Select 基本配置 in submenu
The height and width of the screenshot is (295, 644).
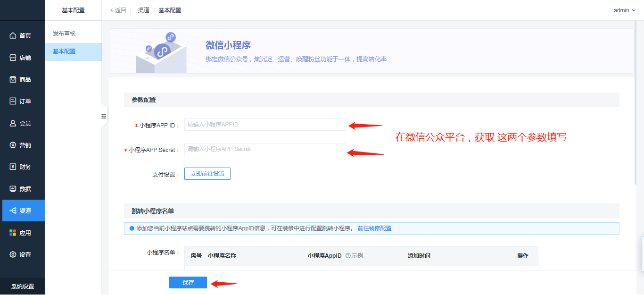coord(73,51)
